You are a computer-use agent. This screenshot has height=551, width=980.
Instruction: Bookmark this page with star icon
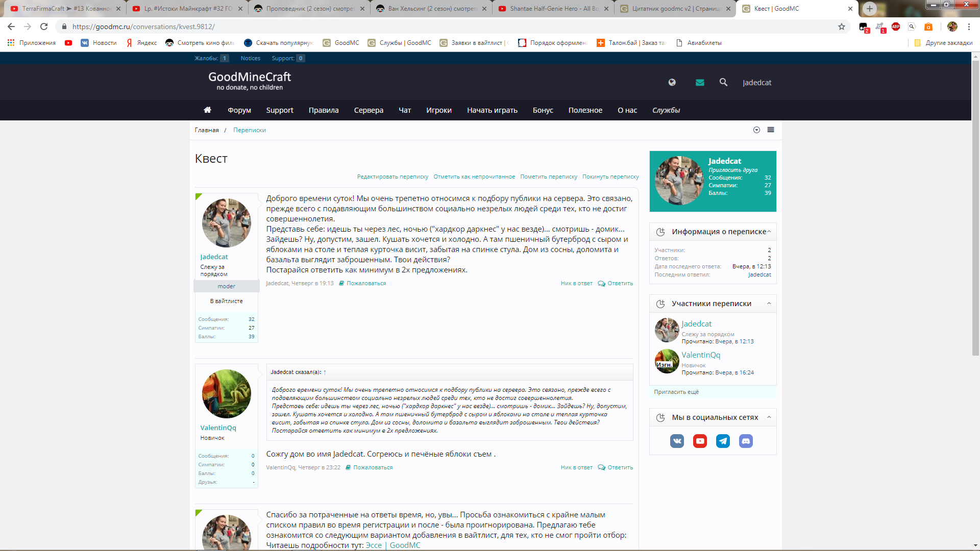(x=842, y=27)
